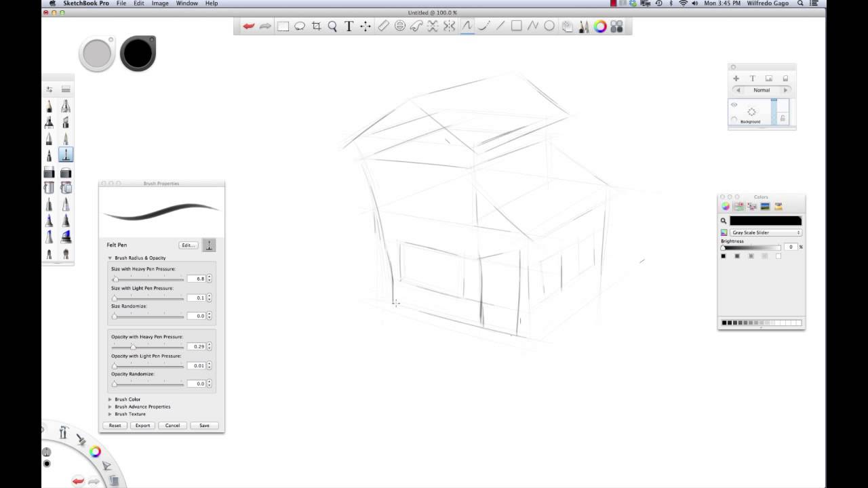
Task: Adjust Opacity with Heavy Pen Pressure slider
Action: (148, 346)
